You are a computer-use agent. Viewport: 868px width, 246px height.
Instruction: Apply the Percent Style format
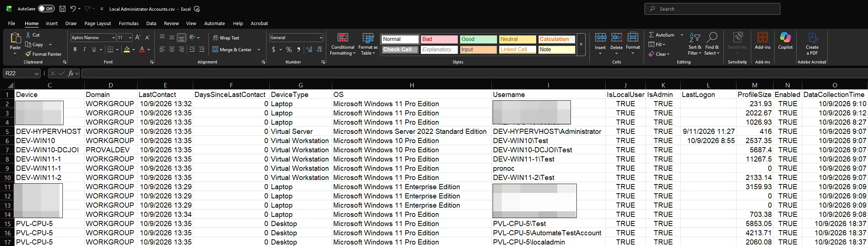click(x=289, y=49)
